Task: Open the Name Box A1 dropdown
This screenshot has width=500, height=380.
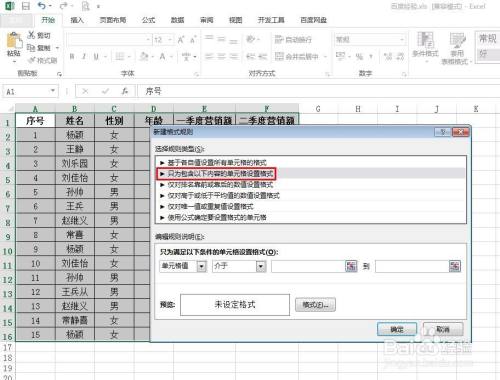Action: tap(52, 91)
